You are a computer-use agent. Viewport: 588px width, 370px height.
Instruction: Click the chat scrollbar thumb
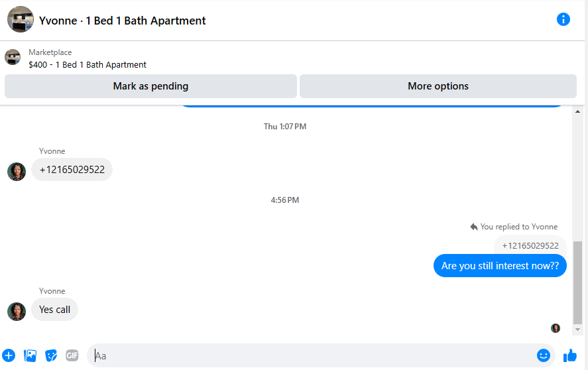click(x=577, y=282)
